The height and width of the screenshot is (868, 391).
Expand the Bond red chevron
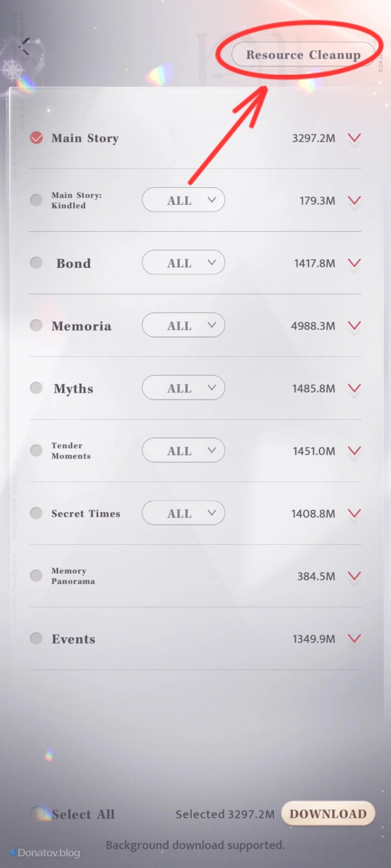pos(355,263)
